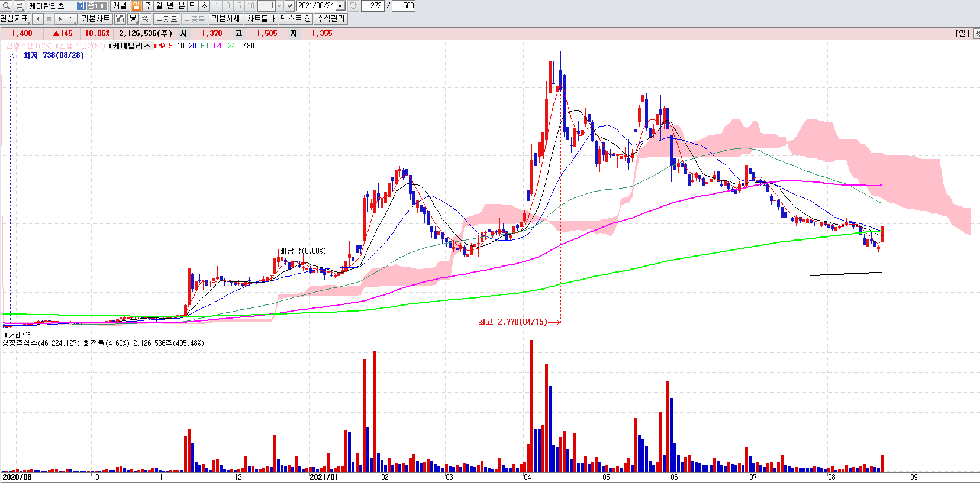Select the '5' interval preset button
Image resolution: width=980 pixels, height=483 pixels.
coord(239,6)
